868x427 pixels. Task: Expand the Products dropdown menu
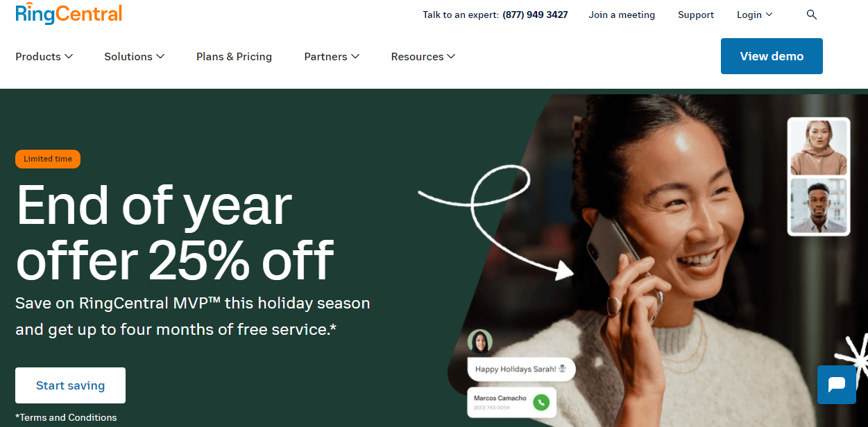[44, 57]
